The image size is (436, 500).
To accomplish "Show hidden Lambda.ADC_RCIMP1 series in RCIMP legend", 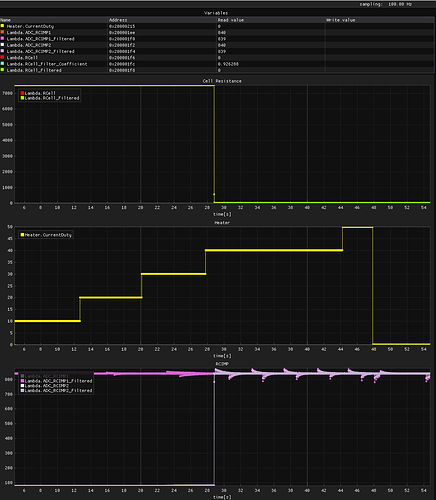I will pyautogui.click(x=44, y=376).
